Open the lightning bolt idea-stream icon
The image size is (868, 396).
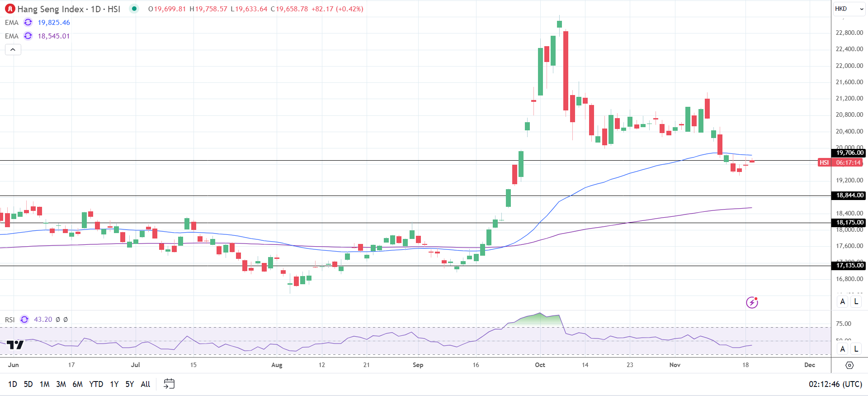(752, 302)
